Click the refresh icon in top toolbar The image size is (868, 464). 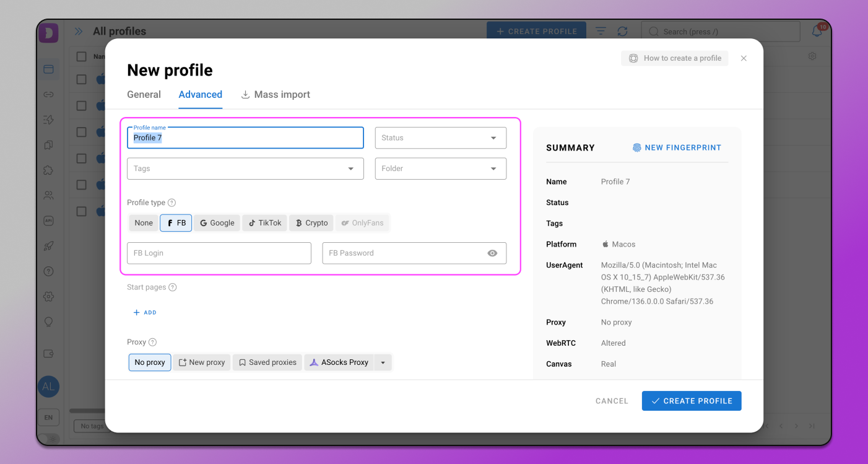click(622, 31)
